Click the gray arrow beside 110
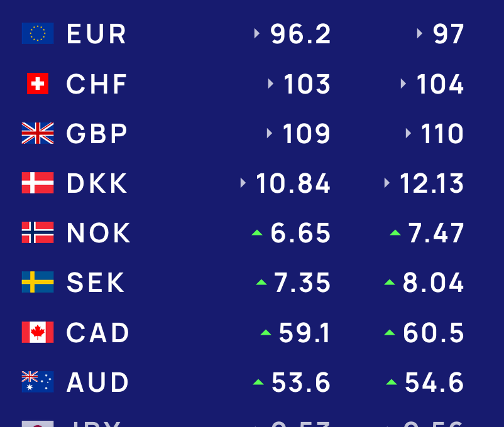The image size is (504, 427). [408, 133]
